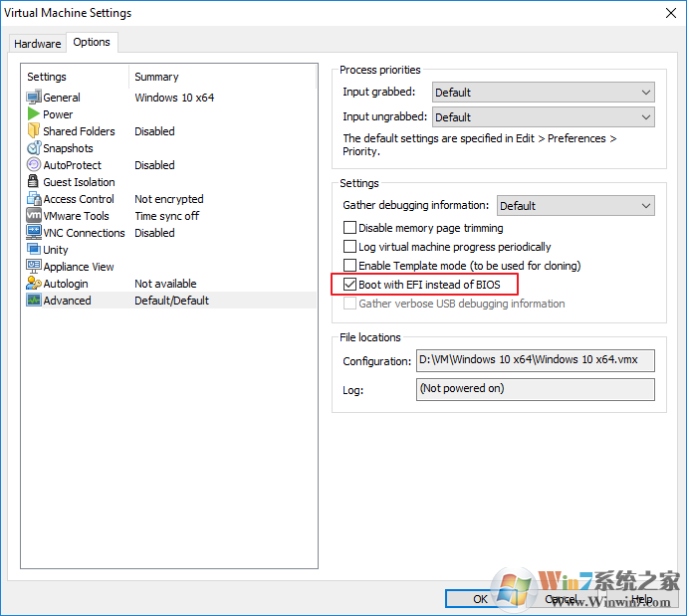Click the Configuration file path field
Image resolution: width=687 pixels, height=616 pixels.
535,361
